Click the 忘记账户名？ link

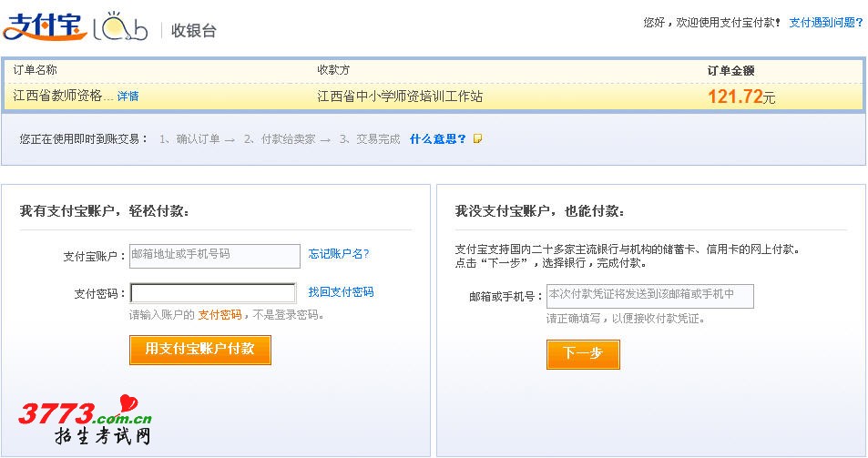339,254
